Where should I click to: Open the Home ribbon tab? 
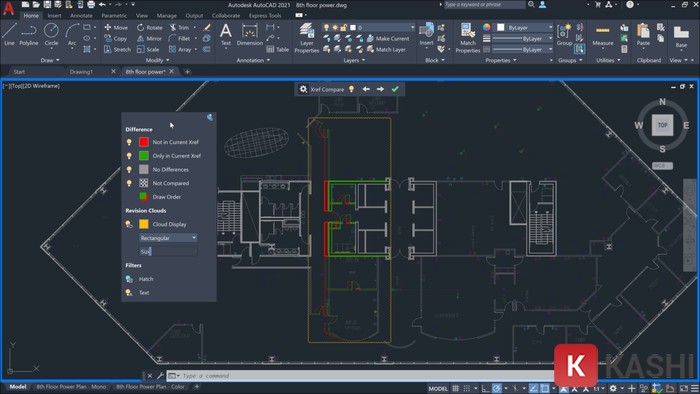click(31, 16)
